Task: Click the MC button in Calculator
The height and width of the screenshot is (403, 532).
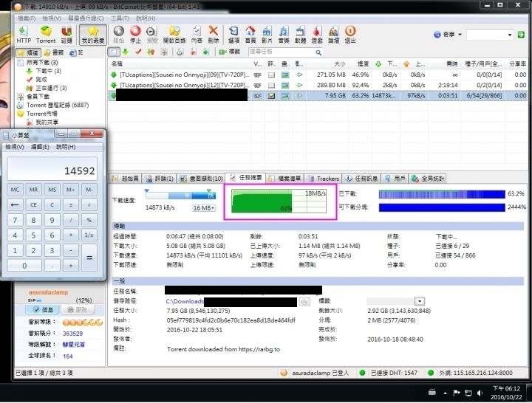Action: click(x=15, y=190)
